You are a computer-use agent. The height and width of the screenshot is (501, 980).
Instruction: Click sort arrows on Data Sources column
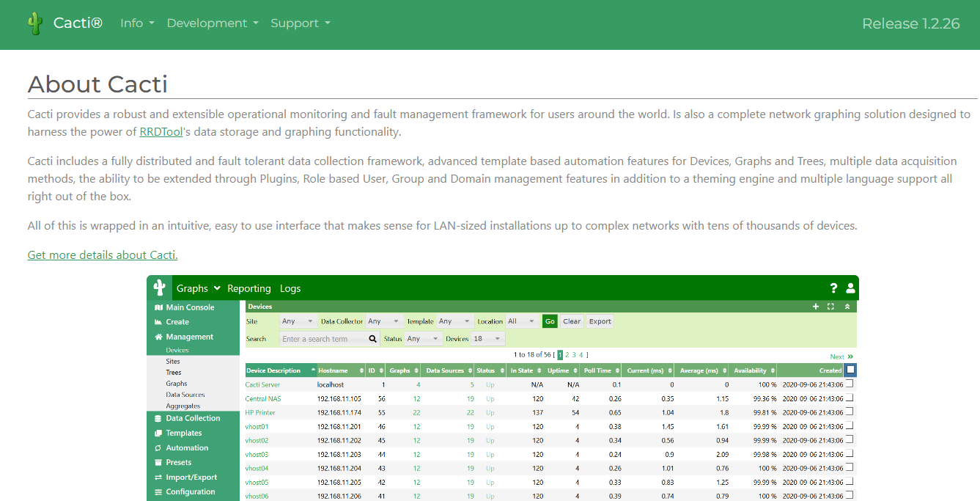(x=470, y=370)
